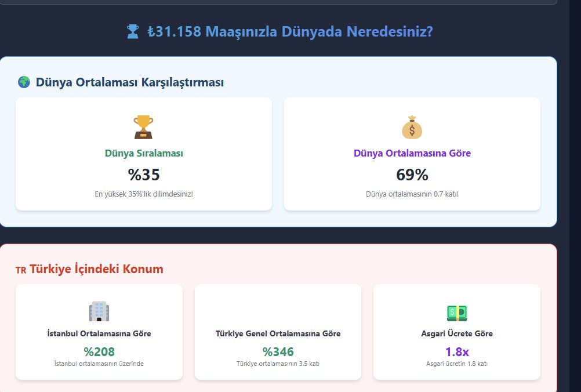581x392 pixels.
Task: Enable the Dünya Ortalamasına Göre comparison card
Action: 411,153
